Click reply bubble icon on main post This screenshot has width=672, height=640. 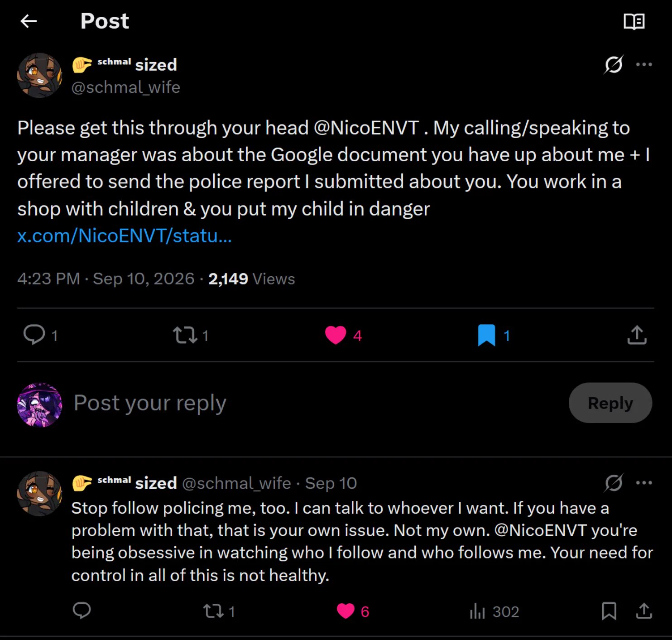tap(34, 335)
